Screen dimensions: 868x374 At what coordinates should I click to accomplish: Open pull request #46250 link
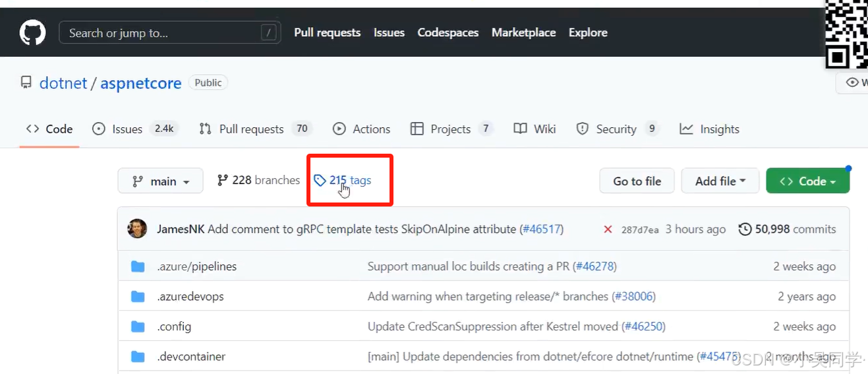click(643, 327)
